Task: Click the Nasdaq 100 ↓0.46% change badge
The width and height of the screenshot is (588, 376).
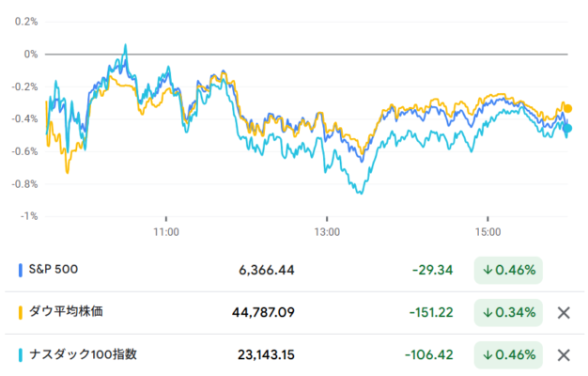Action: pos(508,355)
